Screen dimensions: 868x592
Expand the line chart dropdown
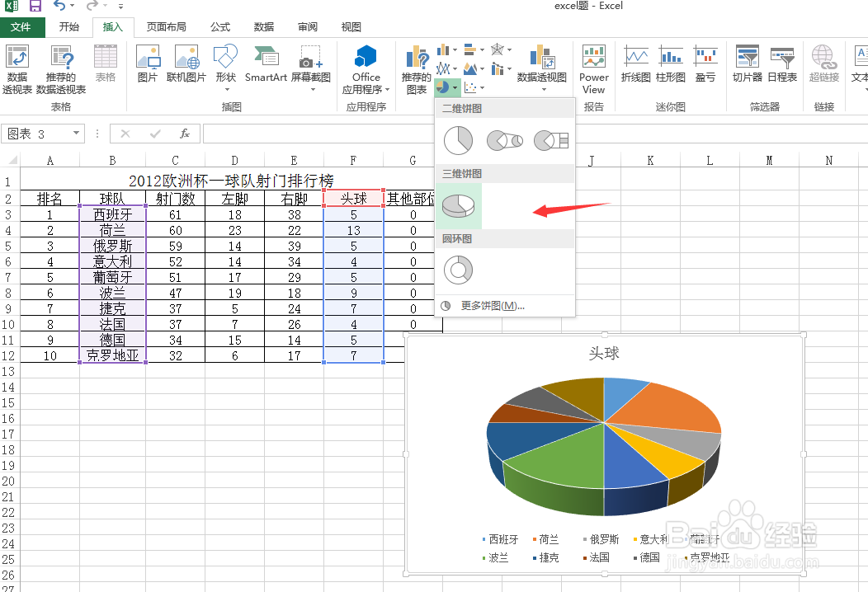pos(455,69)
